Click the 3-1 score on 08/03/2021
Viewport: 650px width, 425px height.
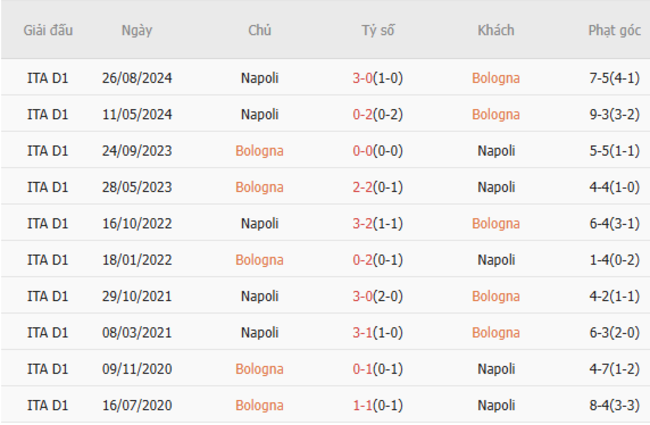(362, 332)
